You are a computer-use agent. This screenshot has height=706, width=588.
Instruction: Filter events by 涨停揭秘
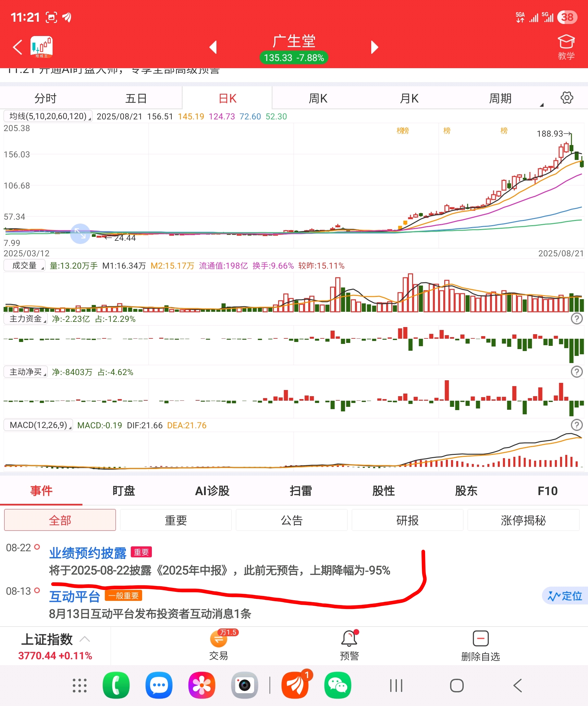pos(523,520)
